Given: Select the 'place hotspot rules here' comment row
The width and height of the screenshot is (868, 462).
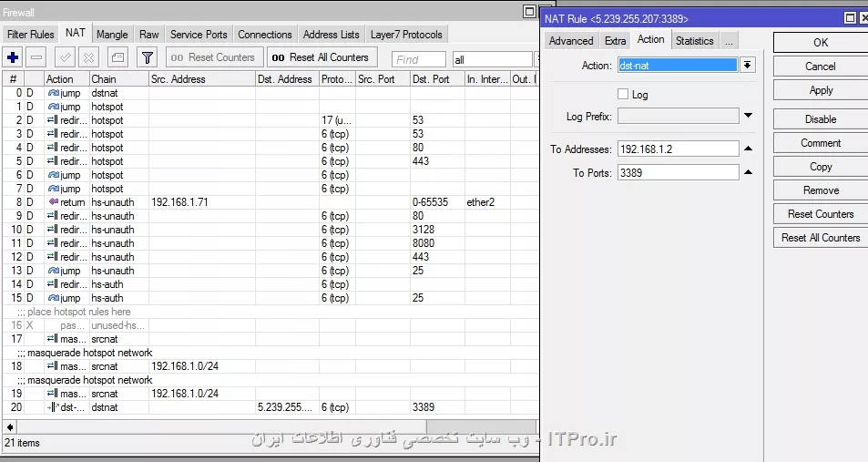Looking at the screenshot, I should (271, 312).
